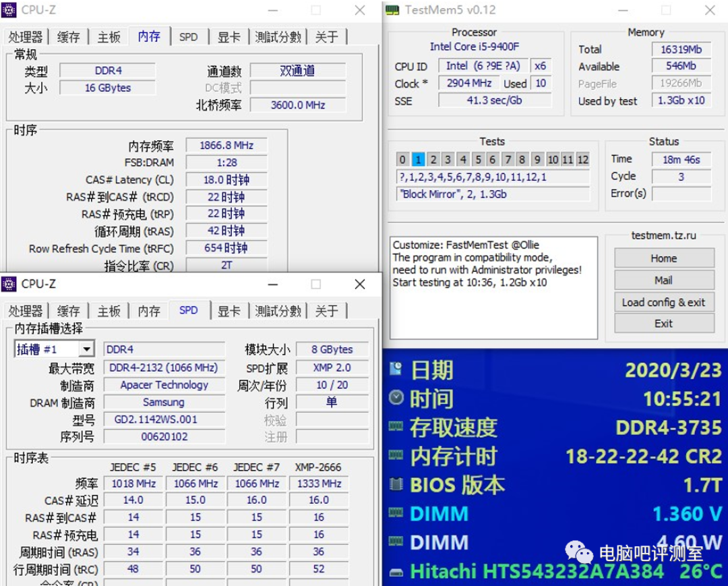Click the XMP 2.0 SPD extension field
Image resolution: width=728 pixels, height=586 pixels.
point(332,368)
